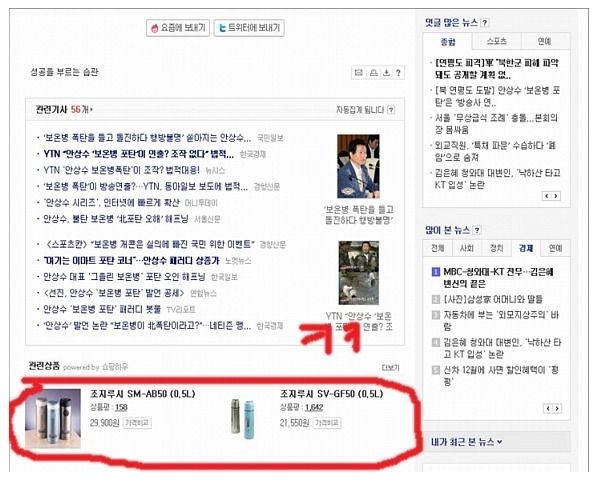Image resolution: width=596 pixels, height=488 pixels.
Task: Select the 정치 tab in 많이 본 뉴스
Action: tap(496, 248)
